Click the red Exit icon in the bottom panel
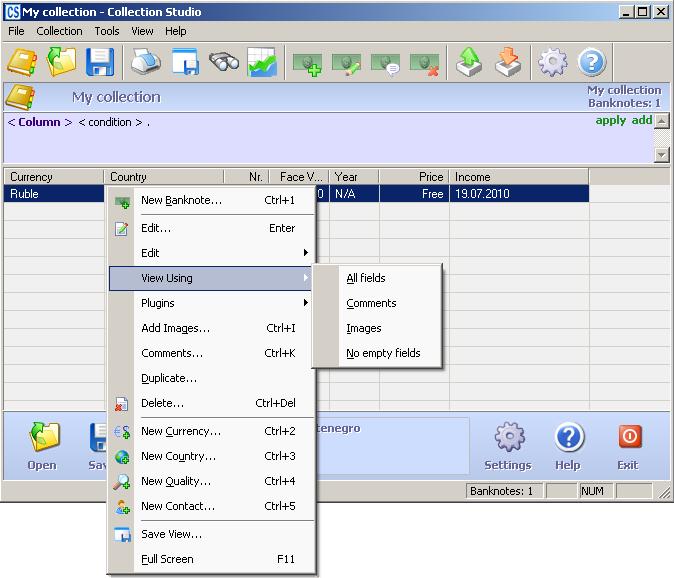Image resolution: width=674 pixels, height=578 pixels. [630, 436]
